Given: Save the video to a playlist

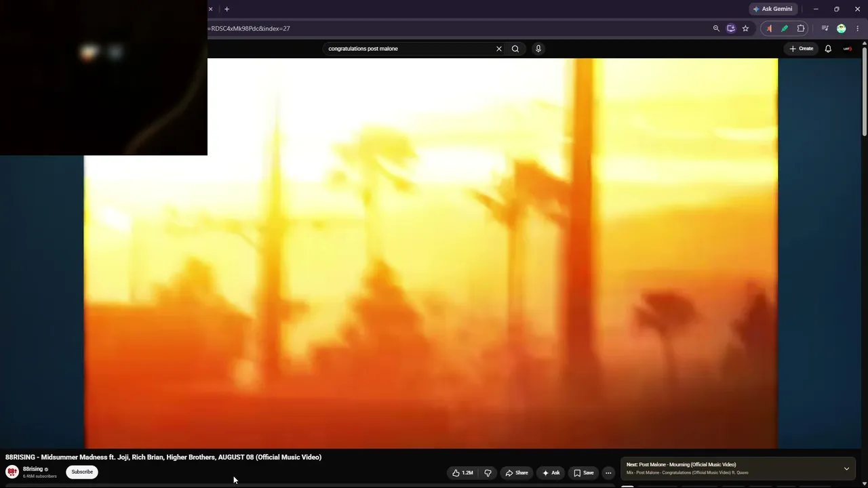Looking at the screenshot, I should tap(583, 473).
